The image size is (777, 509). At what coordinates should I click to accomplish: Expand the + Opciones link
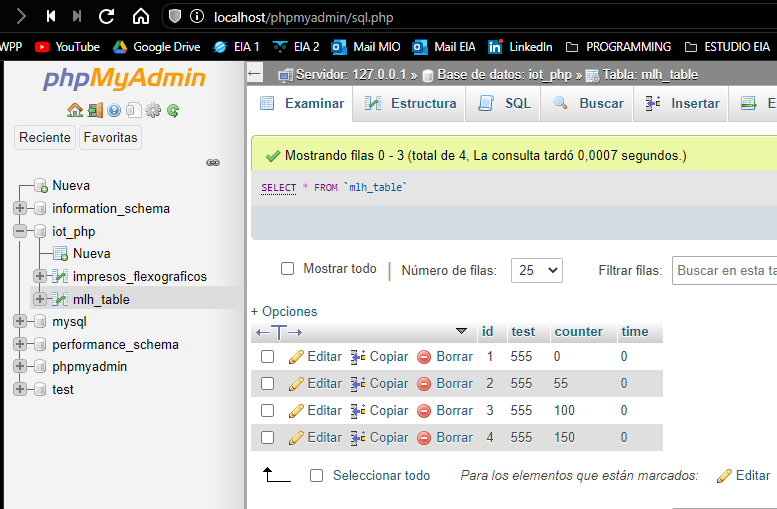pos(284,311)
